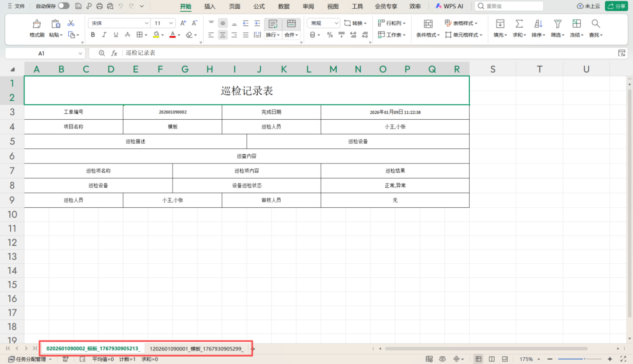Click the red font color swatch

(x=172, y=35)
